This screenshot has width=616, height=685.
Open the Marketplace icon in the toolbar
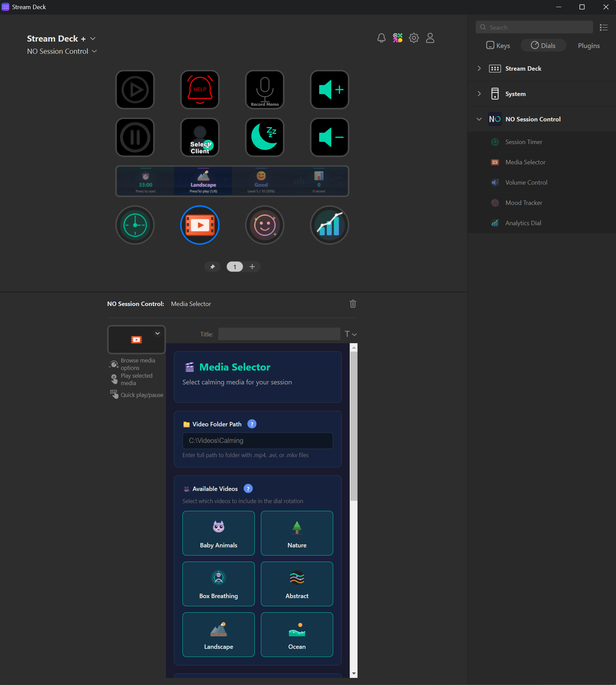point(397,38)
